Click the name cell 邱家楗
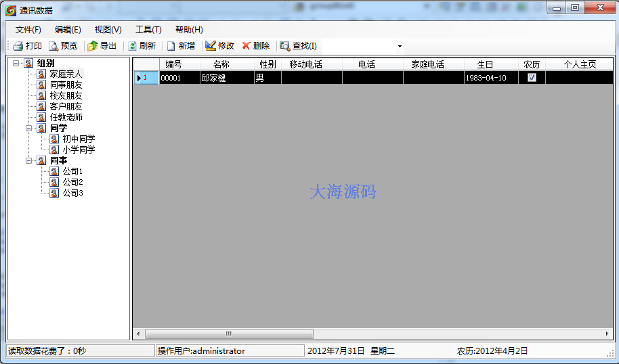This screenshot has height=364, width=619. pos(228,78)
